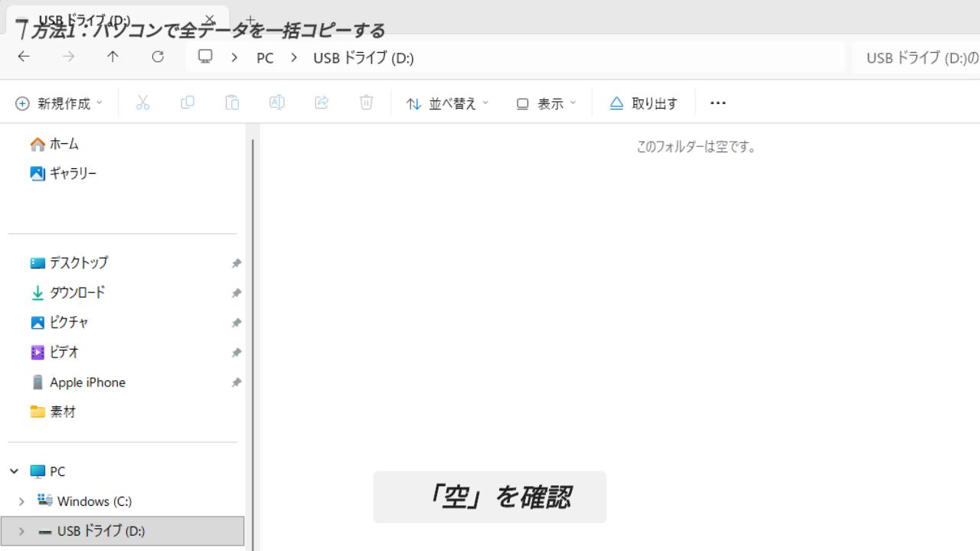980x551 pixels.
Task: Click the USB ドライブ (D:) search box
Action: pyautogui.click(x=919, y=58)
